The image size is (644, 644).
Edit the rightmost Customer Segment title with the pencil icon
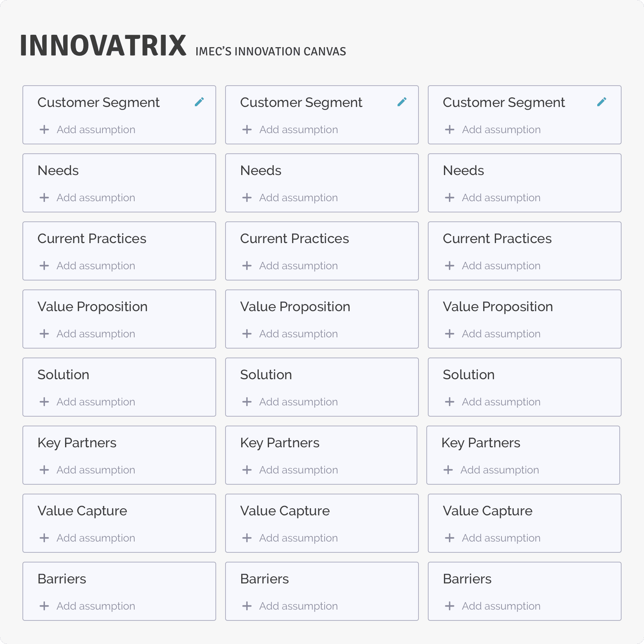click(601, 102)
